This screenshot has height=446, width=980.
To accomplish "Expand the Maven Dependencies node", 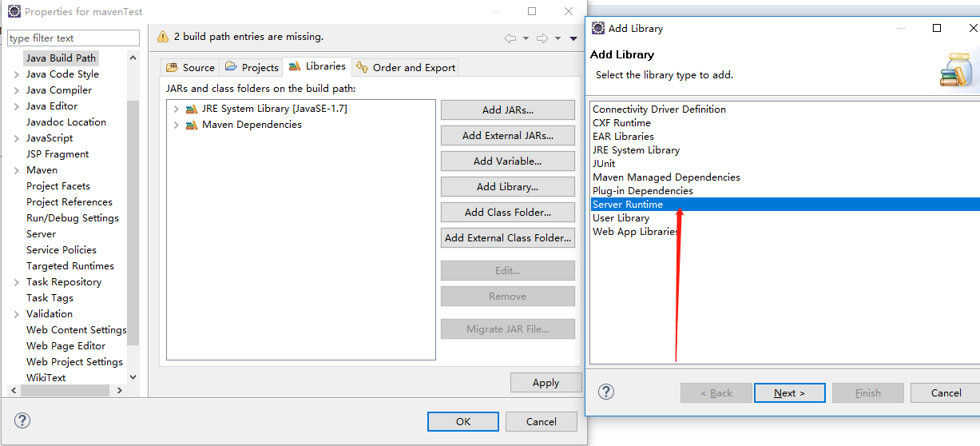I will click(176, 125).
